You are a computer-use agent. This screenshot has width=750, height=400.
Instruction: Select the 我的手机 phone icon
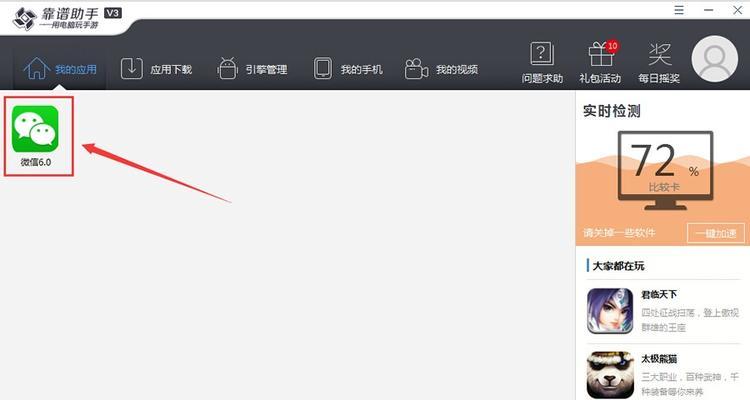tap(322, 68)
